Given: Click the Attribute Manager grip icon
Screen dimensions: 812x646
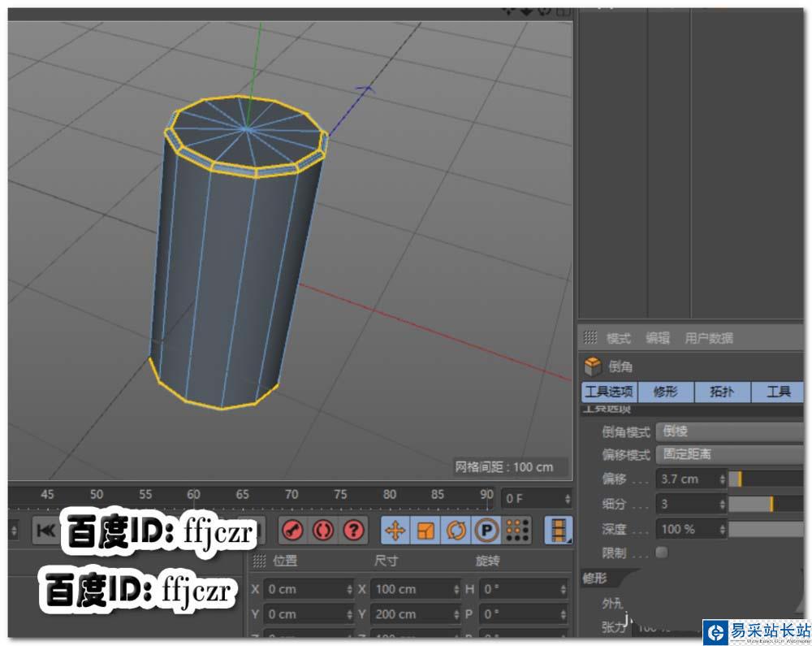Looking at the screenshot, I should pyautogui.click(x=590, y=338).
